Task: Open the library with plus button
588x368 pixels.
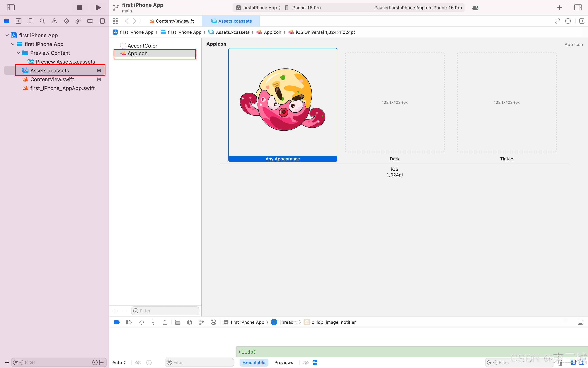Action: pos(560,8)
